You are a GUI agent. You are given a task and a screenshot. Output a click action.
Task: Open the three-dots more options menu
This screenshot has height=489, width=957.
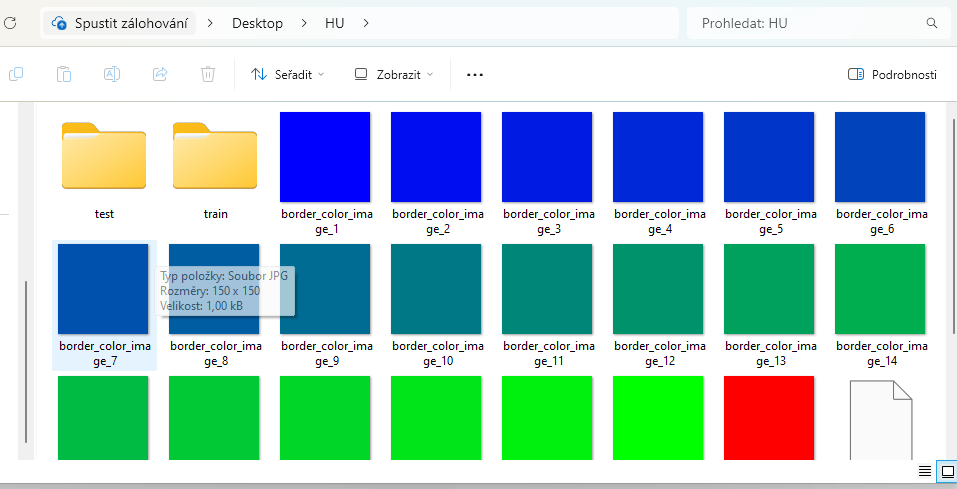click(x=475, y=74)
